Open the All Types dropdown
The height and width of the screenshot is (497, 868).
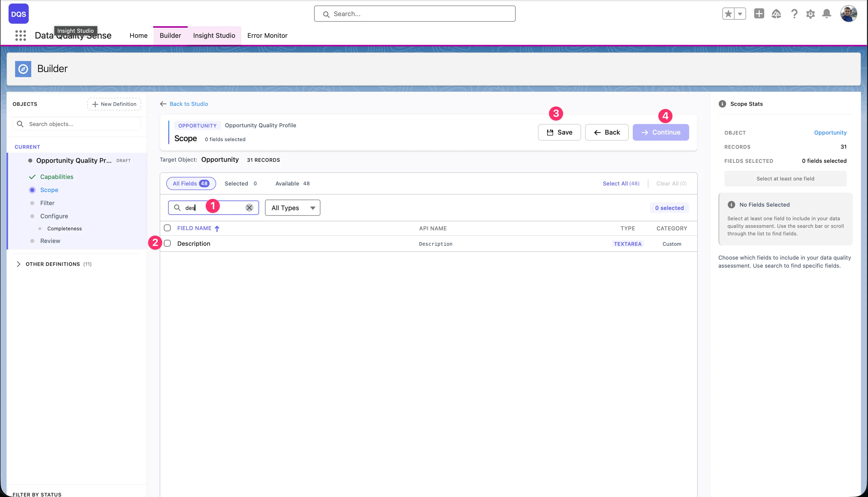292,207
